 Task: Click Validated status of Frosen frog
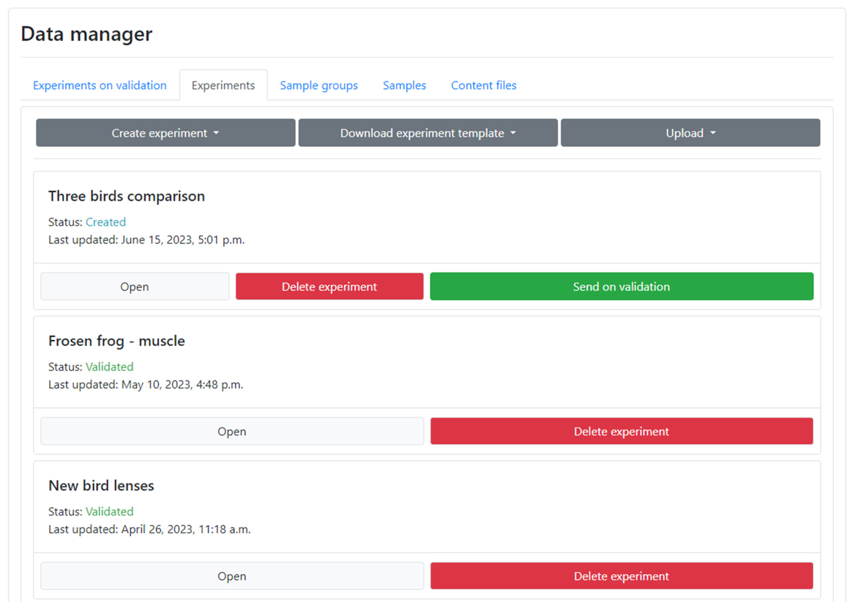click(109, 367)
